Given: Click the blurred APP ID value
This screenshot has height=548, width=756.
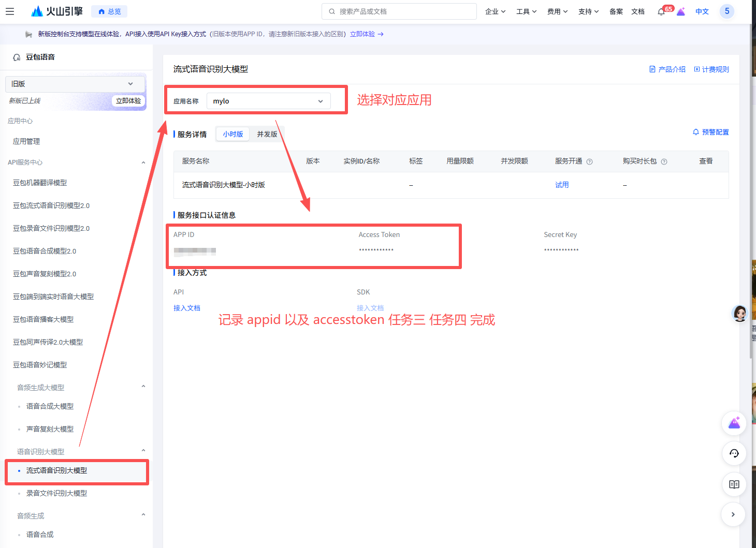Looking at the screenshot, I should point(195,251).
